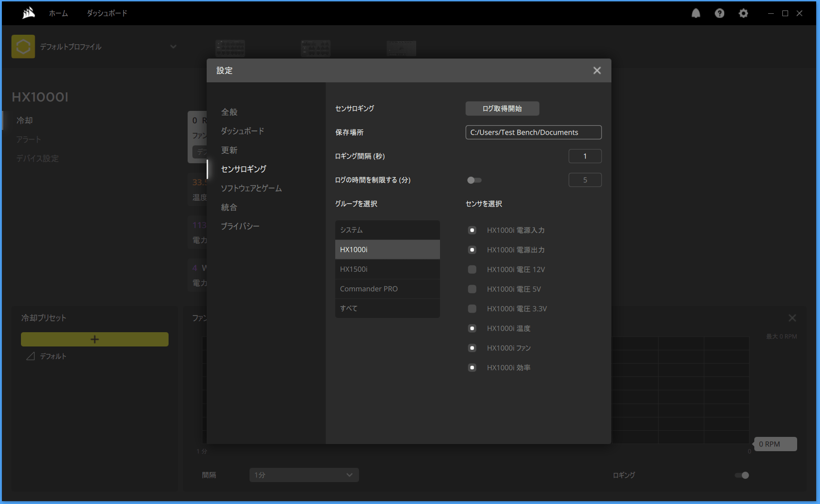Select the HX1500i group
820x504 pixels.
point(388,269)
